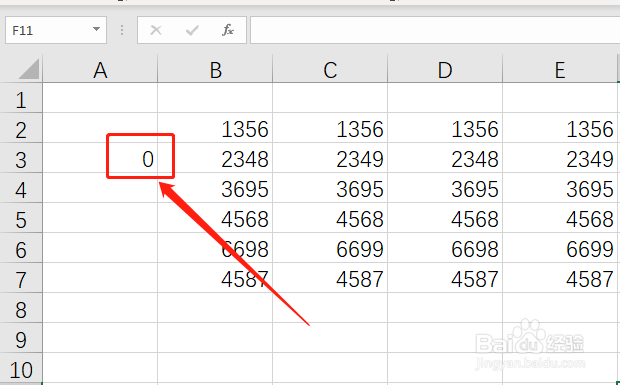Select cell C5 with 4568
The image size is (620, 385).
[x=330, y=218]
